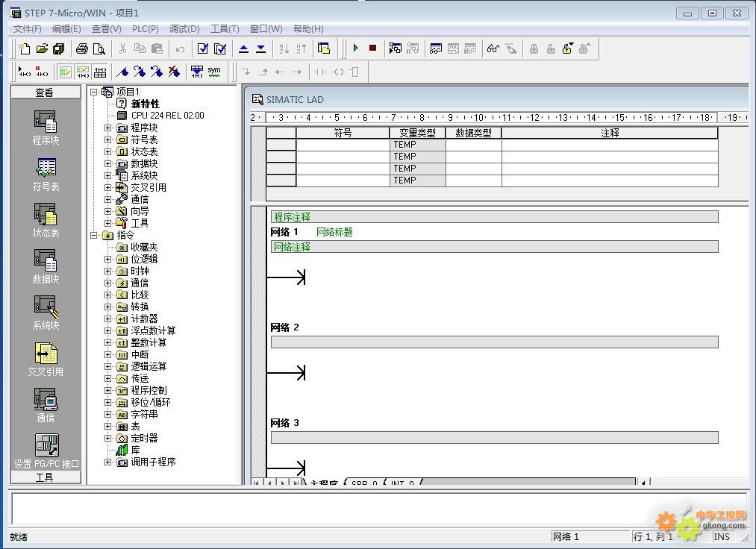Insert a new network with the toolbar icon
The width and height of the screenshot is (756, 549).
pyautogui.click(x=24, y=72)
